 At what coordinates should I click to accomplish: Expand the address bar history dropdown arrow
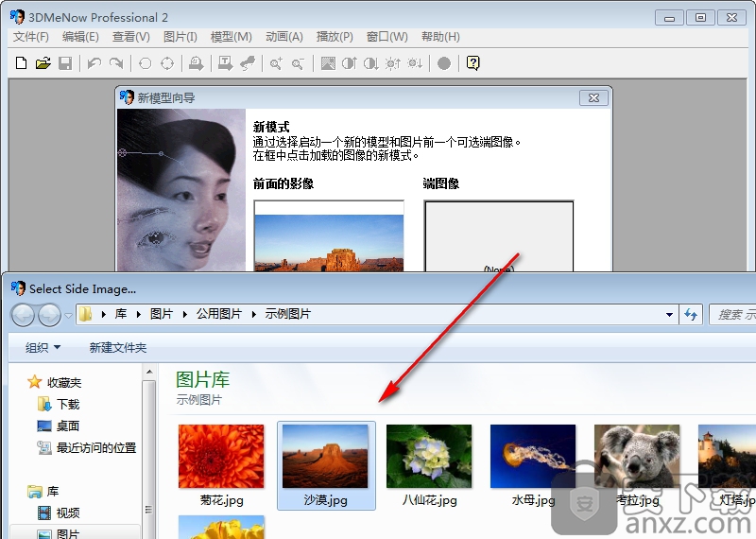[669, 315]
